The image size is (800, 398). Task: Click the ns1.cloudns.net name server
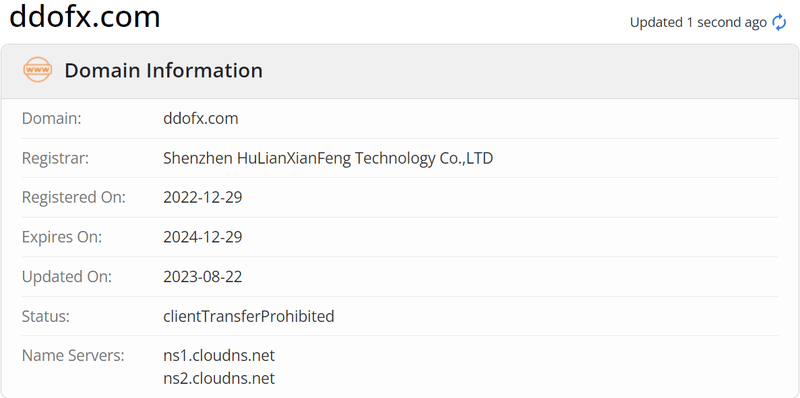point(219,355)
